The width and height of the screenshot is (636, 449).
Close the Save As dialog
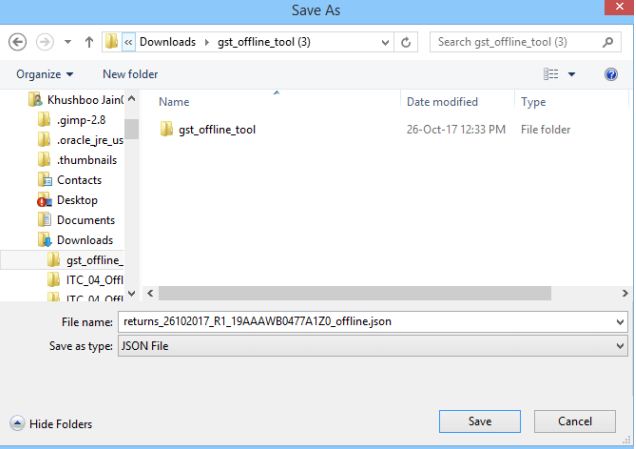tap(619, 7)
